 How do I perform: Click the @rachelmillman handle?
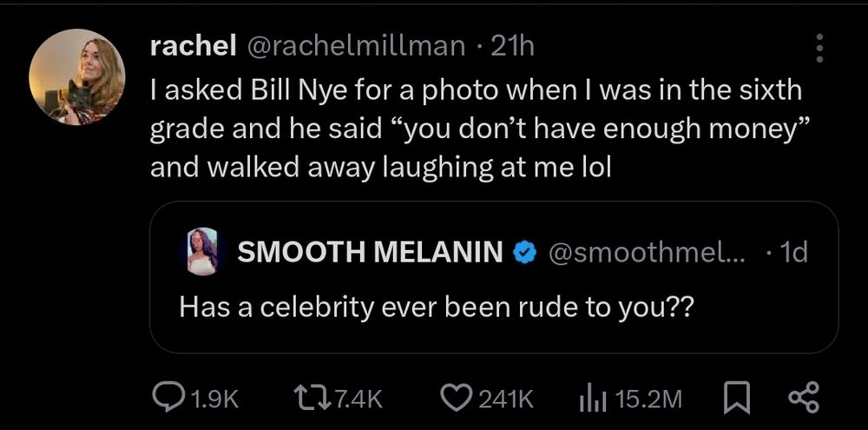(x=357, y=47)
